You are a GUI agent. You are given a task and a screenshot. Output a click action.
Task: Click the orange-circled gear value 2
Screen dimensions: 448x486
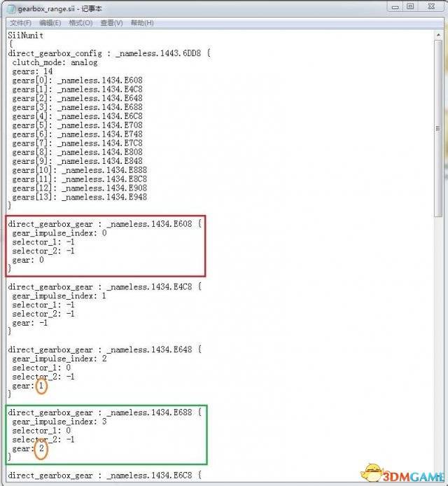[41, 448]
